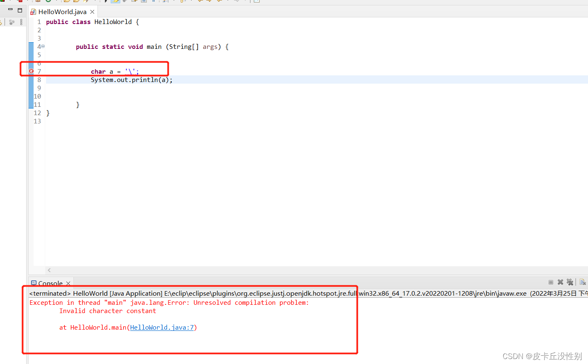The image size is (588, 364).
Task: Click the error marker on line 7
Action: click(x=31, y=71)
